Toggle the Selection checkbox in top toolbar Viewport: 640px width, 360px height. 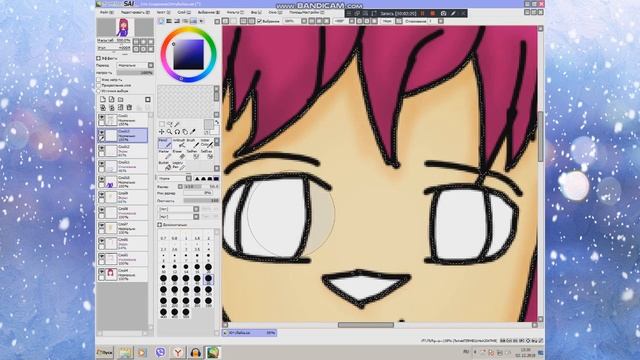coord(259,21)
